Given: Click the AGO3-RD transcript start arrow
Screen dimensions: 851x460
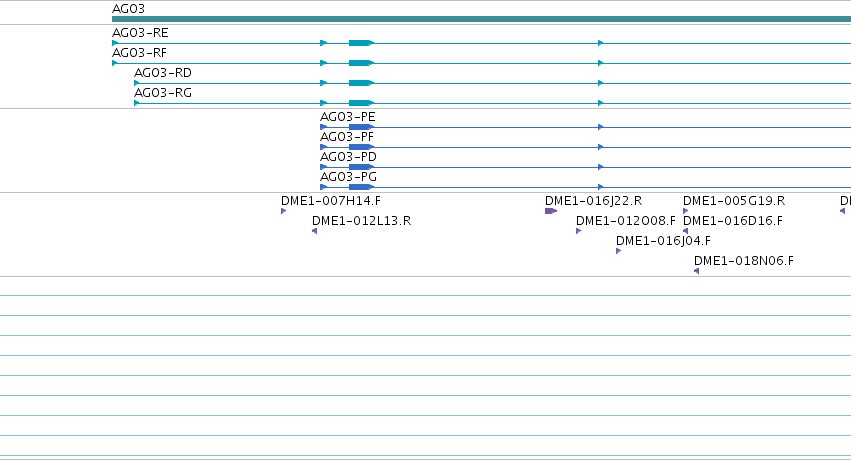Looking at the screenshot, I should tap(137, 83).
